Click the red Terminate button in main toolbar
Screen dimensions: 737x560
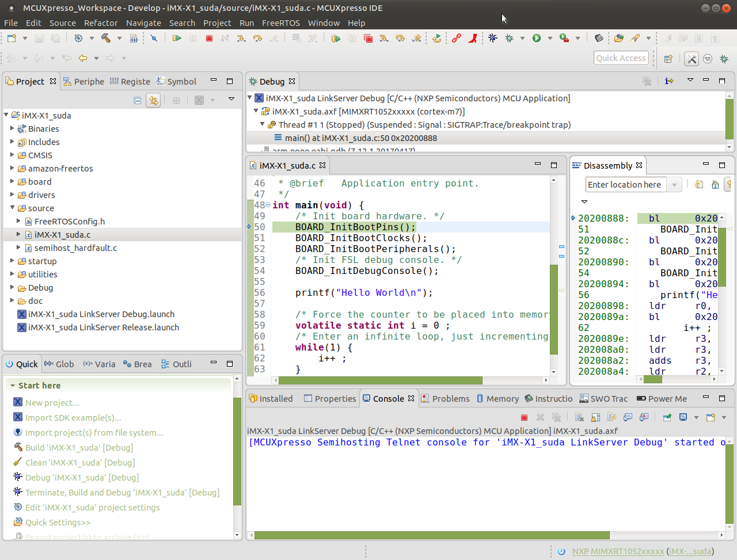click(209, 38)
